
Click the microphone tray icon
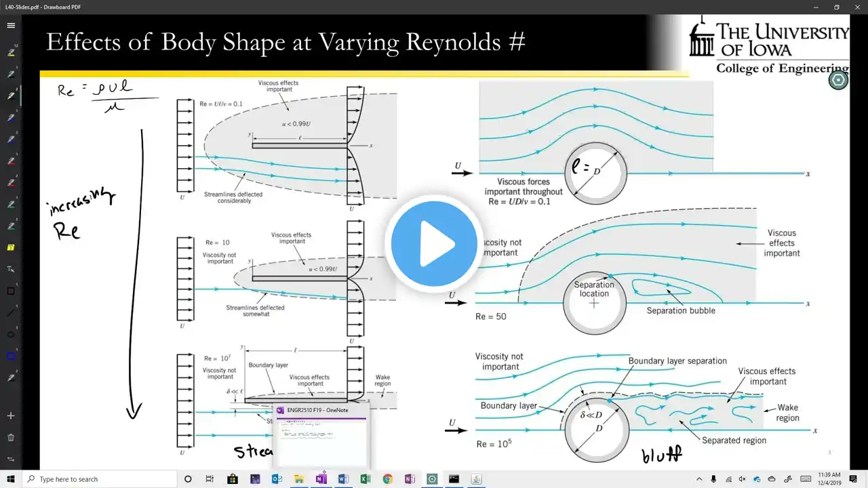click(x=714, y=479)
